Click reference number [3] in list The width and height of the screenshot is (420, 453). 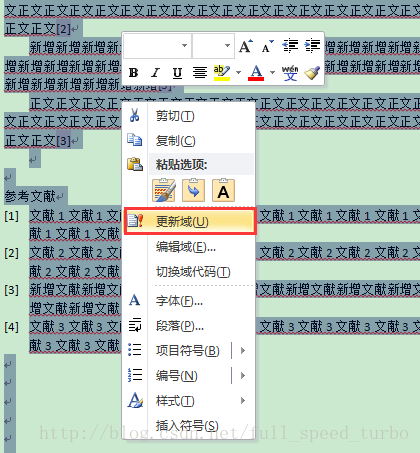pyautogui.click(x=12, y=290)
